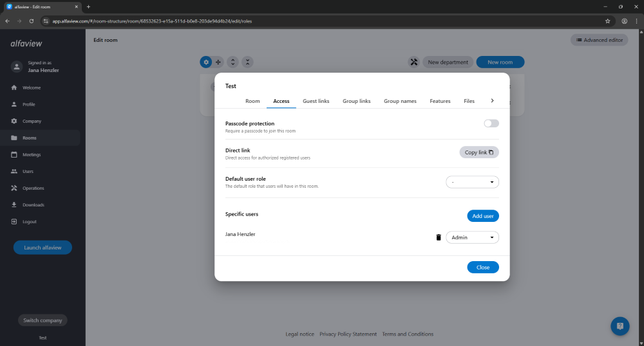Switch to the Features tab
The width and height of the screenshot is (644, 346).
[440, 101]
